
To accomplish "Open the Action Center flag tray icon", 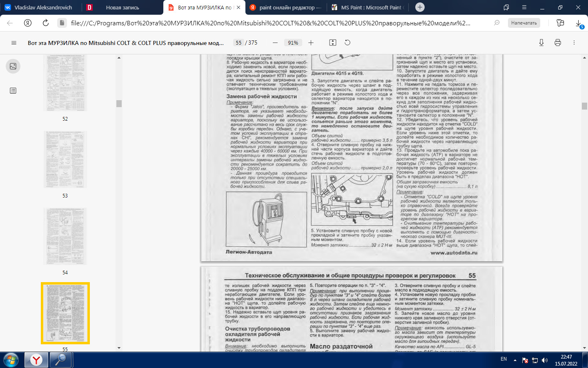I will point(525,360).
